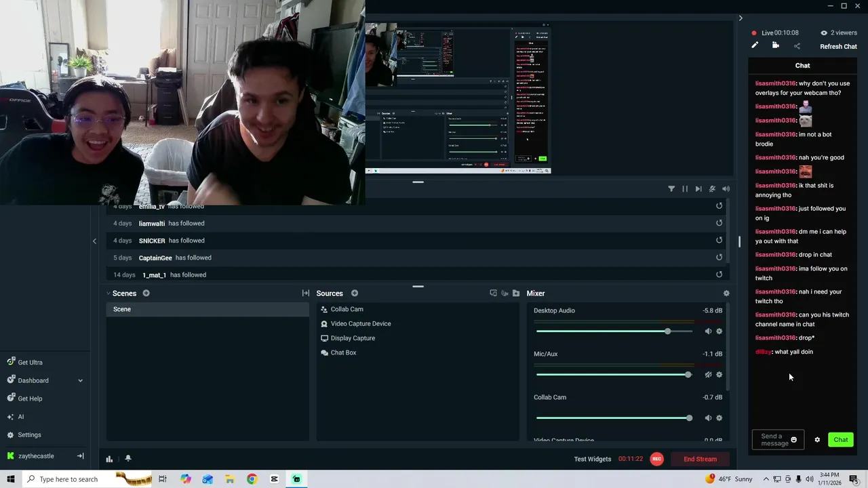Click Refresh Chat
This screenshot has height=488, width=868.
(838, 47)
